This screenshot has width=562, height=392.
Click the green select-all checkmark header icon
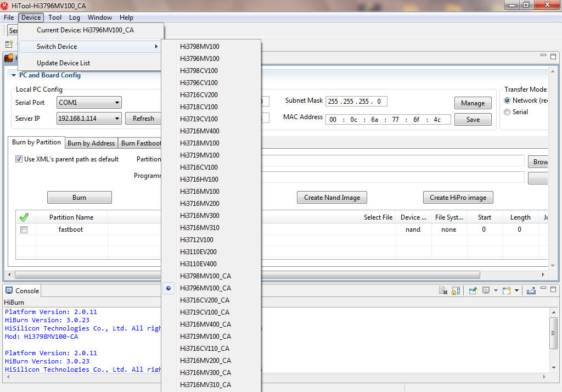tap(24, 217)
